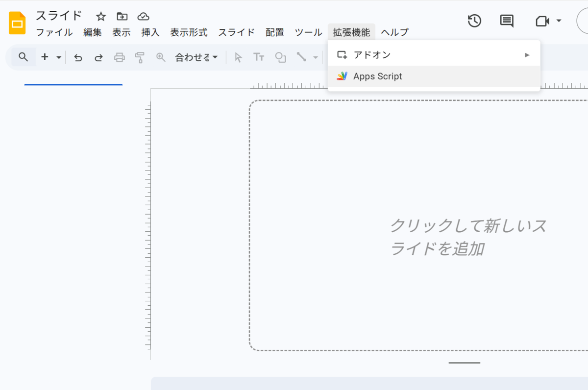Click the search menus magnifier icon
Screen dimensions: 588x390
[x=23, y=57]
